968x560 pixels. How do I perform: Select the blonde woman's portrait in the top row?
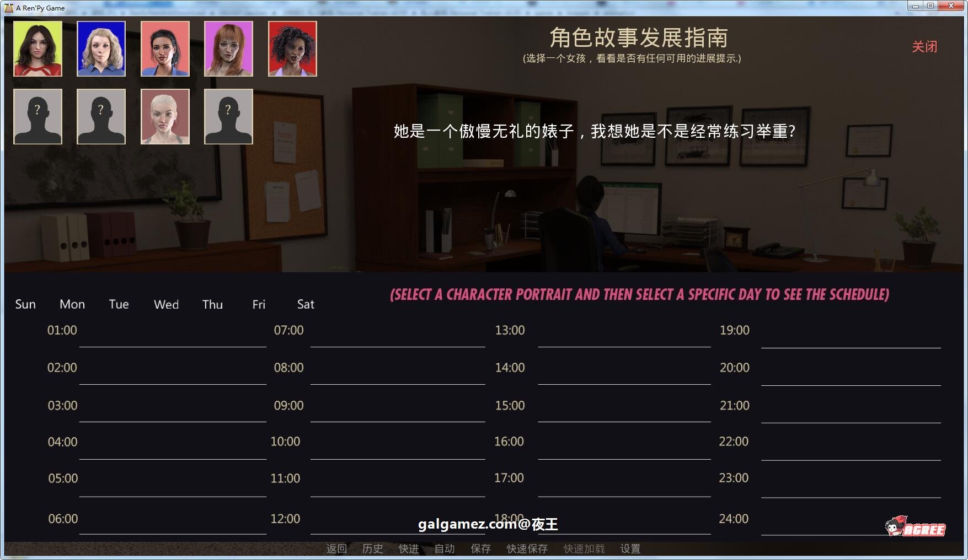coord(101,49)
